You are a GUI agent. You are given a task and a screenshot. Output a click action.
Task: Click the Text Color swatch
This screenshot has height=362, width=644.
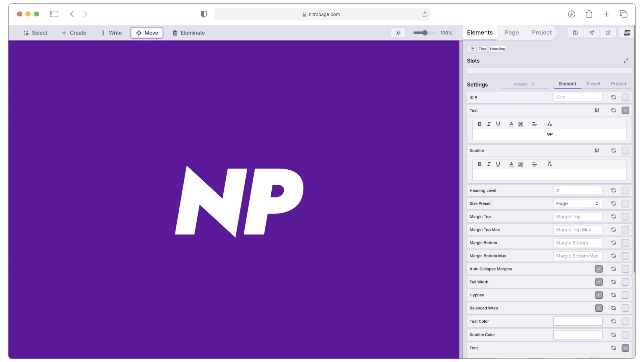578,321
